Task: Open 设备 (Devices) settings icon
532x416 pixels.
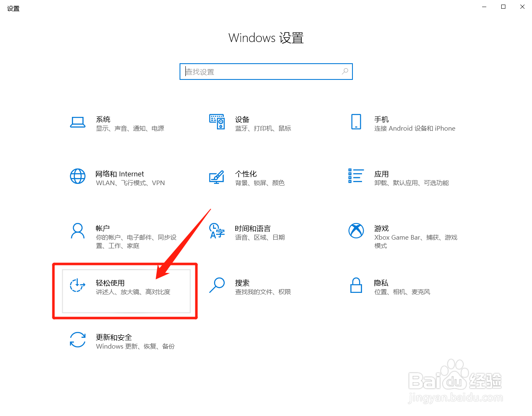Action: pos(217,122)
